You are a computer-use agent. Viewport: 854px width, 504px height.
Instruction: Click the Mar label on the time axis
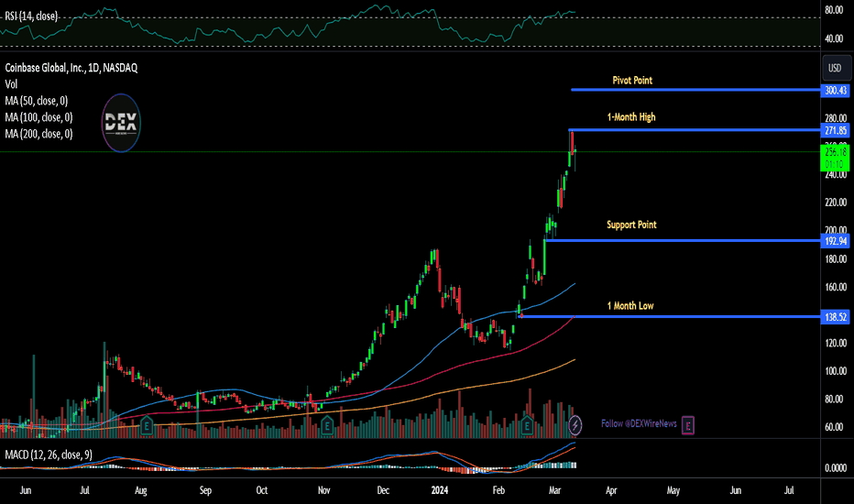[x=555, y=490]
